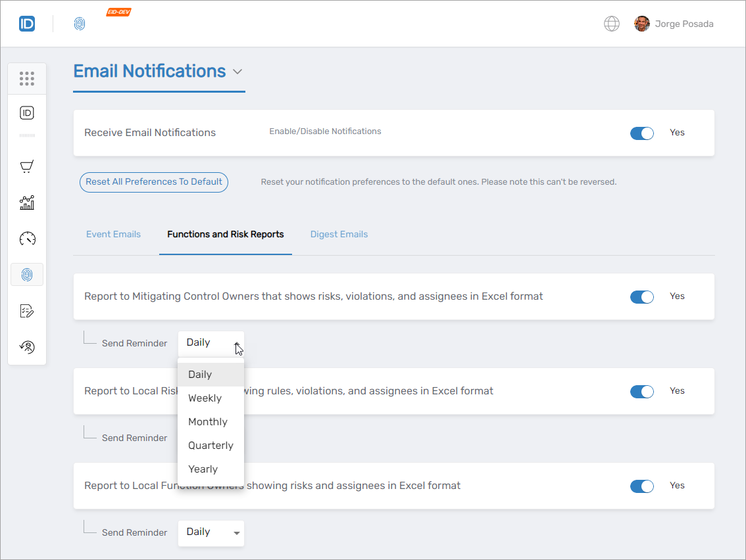Toggle off the Local Function Owners report
Screen dimensions: 746x560
coord(642,485)
